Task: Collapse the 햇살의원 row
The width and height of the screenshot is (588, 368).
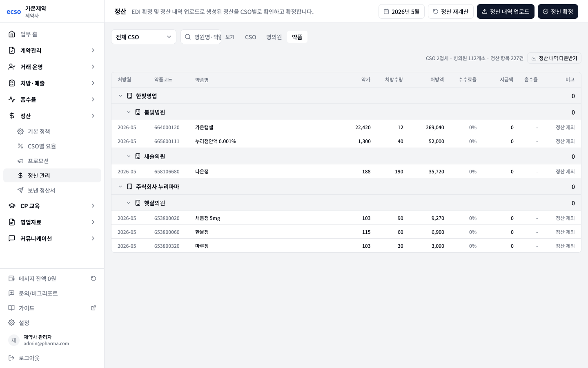Action: tap(129, 203)
